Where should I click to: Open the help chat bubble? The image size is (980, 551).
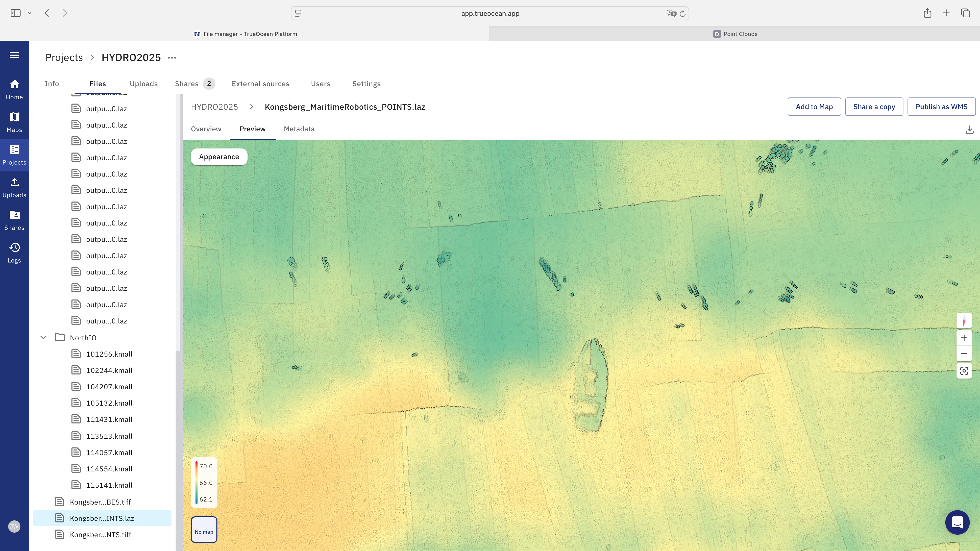click(958, 522)
